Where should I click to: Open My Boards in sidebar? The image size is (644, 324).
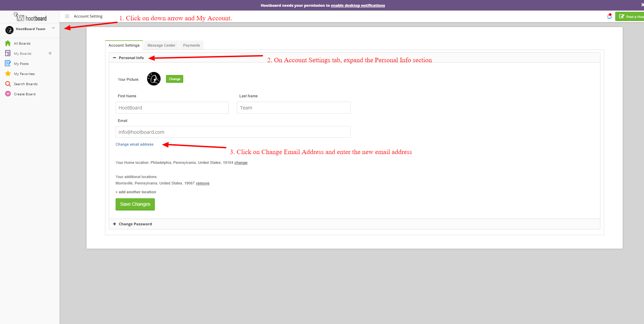[x=23, y=54]
